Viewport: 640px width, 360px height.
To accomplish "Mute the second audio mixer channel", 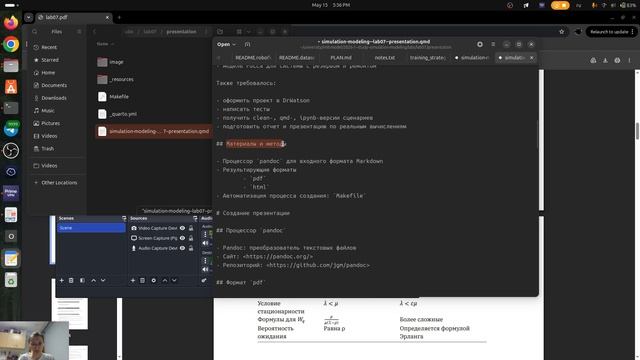I will [x=205, y=269].
